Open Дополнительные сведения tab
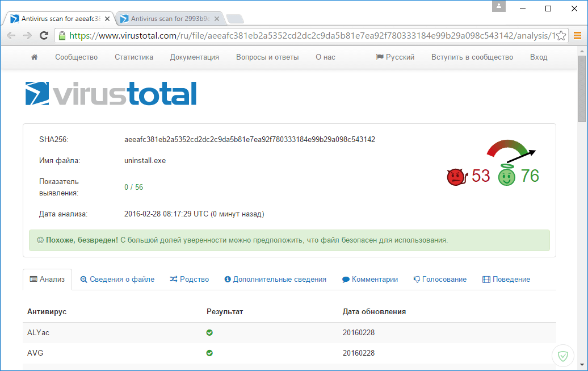 tap(275, 280)
